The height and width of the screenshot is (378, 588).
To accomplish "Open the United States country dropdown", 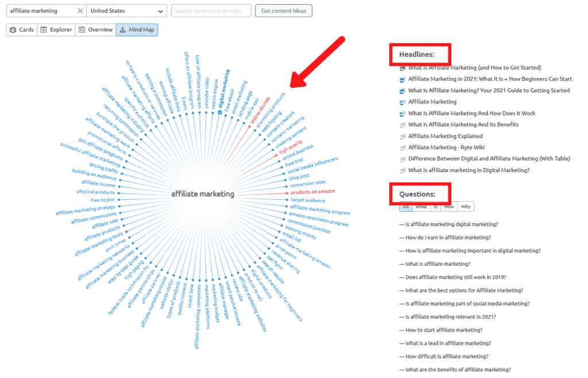I will pyautogui.click(x=127, y=11).
